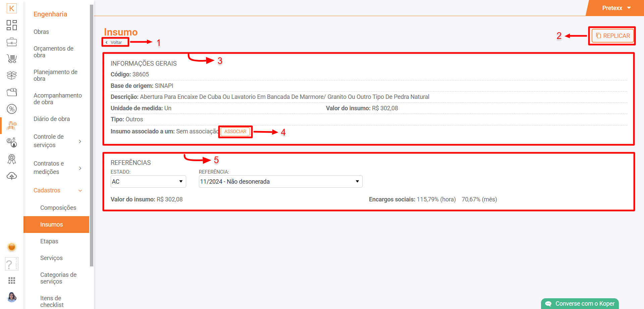Open the money folder icon
This screenshot has width=644, height=309.
pos(12,92)
